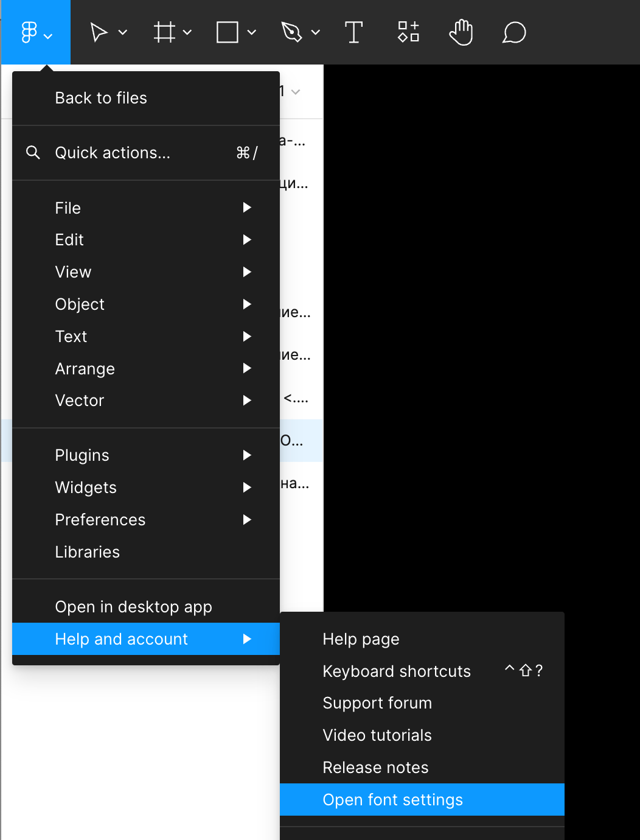Select the Hand tool
The height and width of the screenshot is (840, 640).
coord(461,32)
